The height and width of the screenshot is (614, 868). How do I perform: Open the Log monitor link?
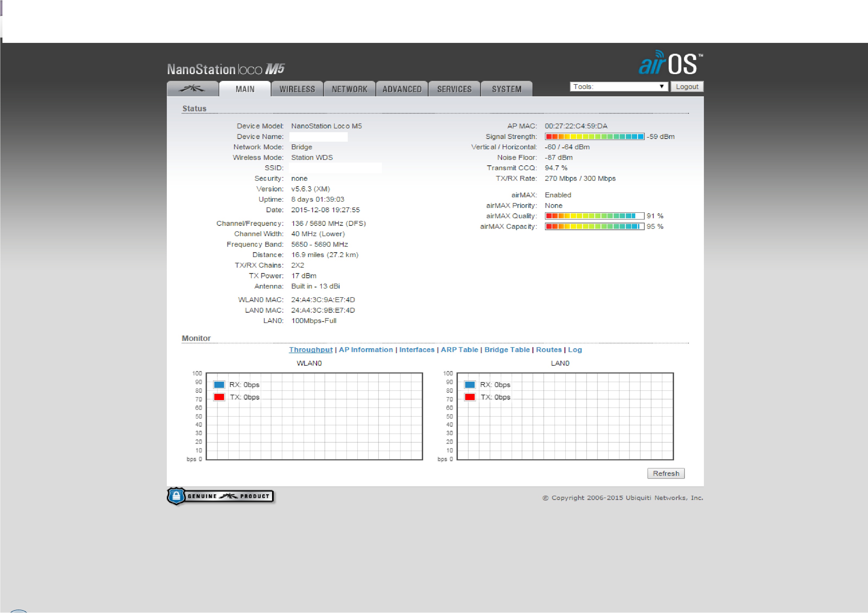pos(575,350)
